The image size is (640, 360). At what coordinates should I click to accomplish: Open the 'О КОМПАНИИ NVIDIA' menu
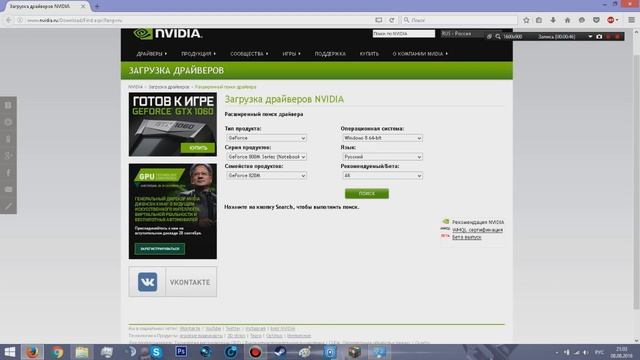point(420,54)
